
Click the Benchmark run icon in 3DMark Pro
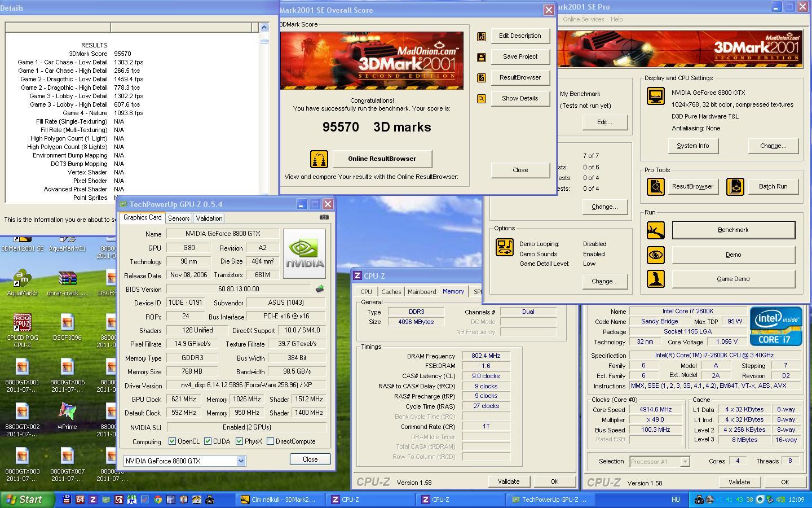[655, 230]
